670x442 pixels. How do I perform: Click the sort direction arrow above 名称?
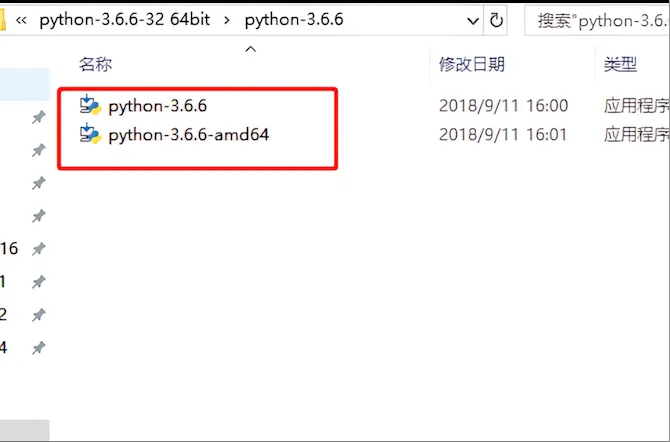tap(251, 48)
